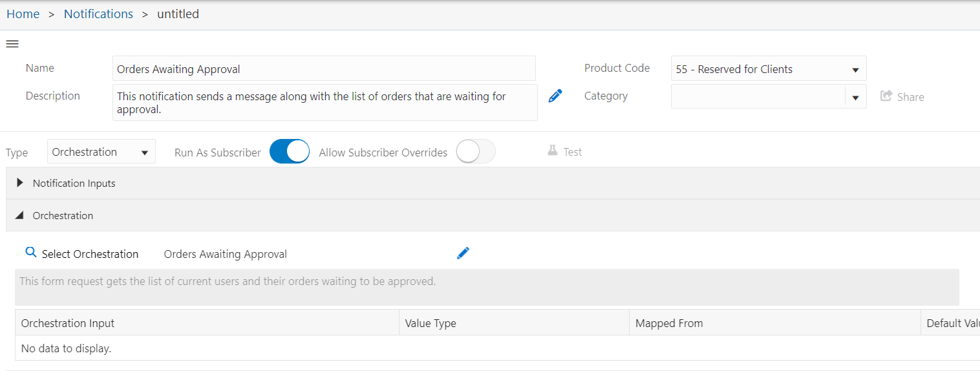
Task: Enable the Allow Subscriber Overrides switch
Action: [476, 152]
